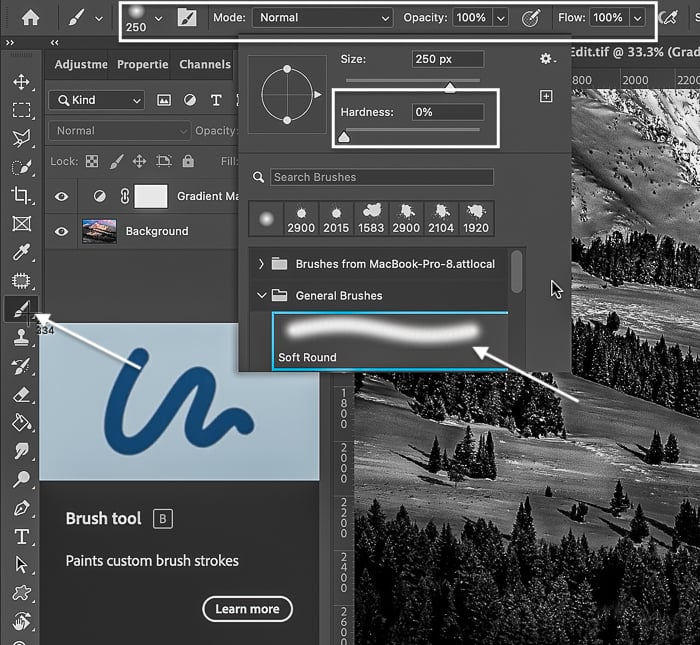Open brush picker gear settings menu
The image size is (700, 645).
pos(547,58)
